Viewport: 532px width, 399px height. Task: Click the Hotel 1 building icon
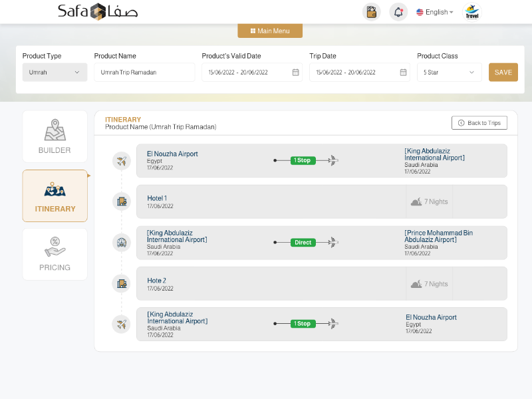point(121,201)
